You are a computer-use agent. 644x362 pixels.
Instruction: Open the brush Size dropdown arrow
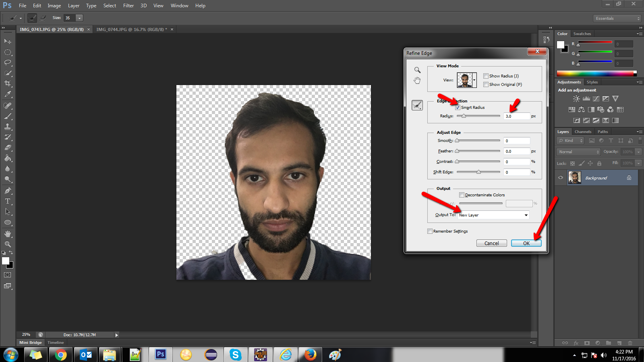pyautogui.click(x=79, y=18)
